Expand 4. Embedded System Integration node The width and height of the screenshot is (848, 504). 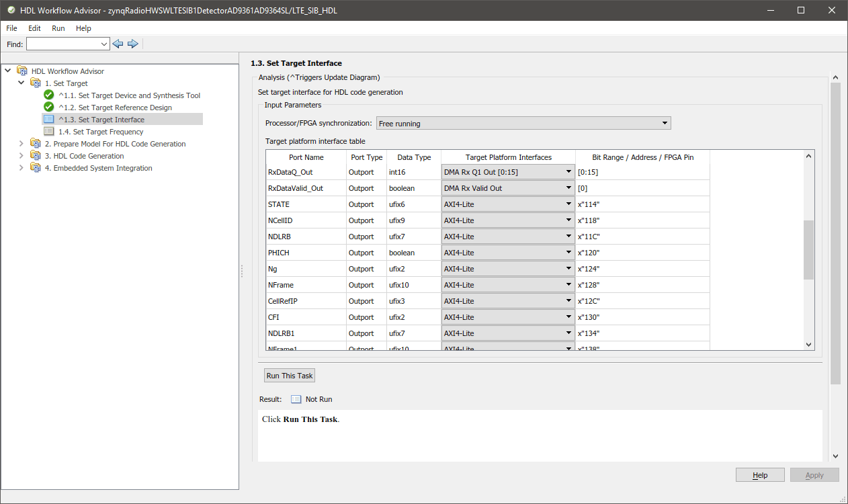point(22,167)
